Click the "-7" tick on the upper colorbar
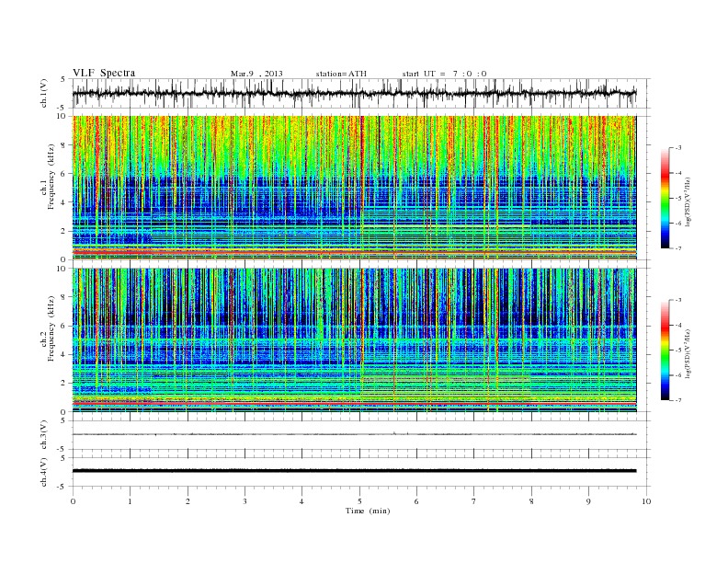This screenshot has width=728, height=563. tap(678, 248)
